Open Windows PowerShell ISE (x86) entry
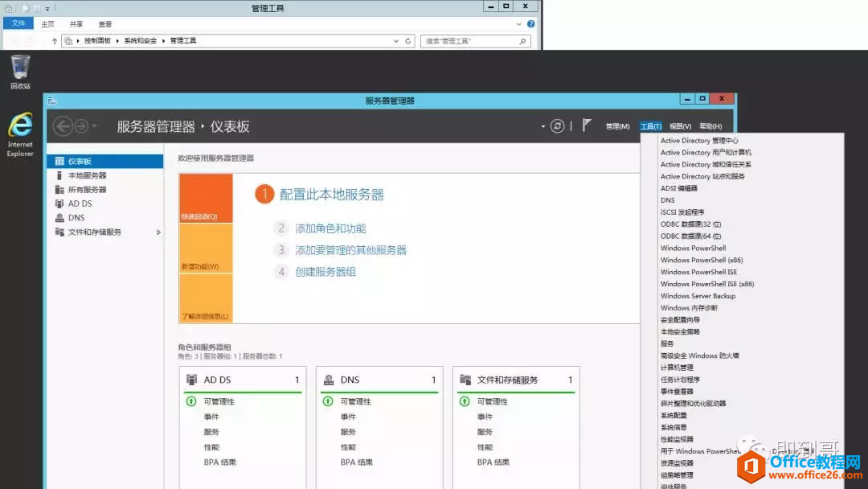 coord(707,284)
